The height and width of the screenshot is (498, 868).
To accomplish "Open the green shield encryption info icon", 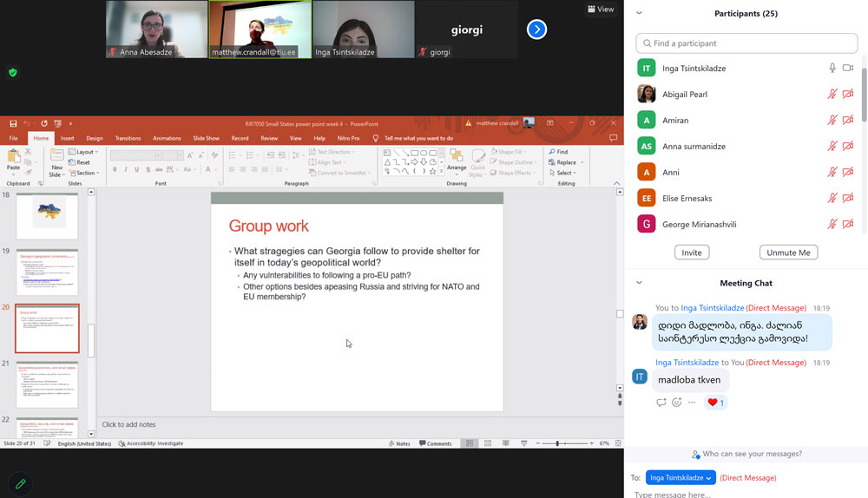I will coord(12,73).
